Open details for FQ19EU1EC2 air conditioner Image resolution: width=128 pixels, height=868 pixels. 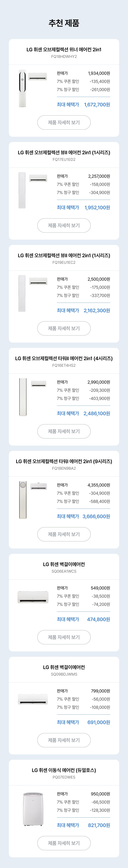(x=64, y=328)
